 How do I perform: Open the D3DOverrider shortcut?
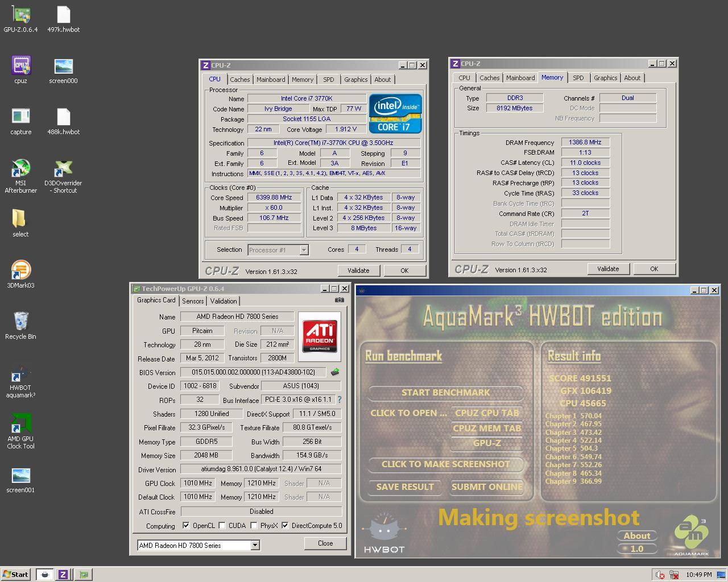coord(63,176)
